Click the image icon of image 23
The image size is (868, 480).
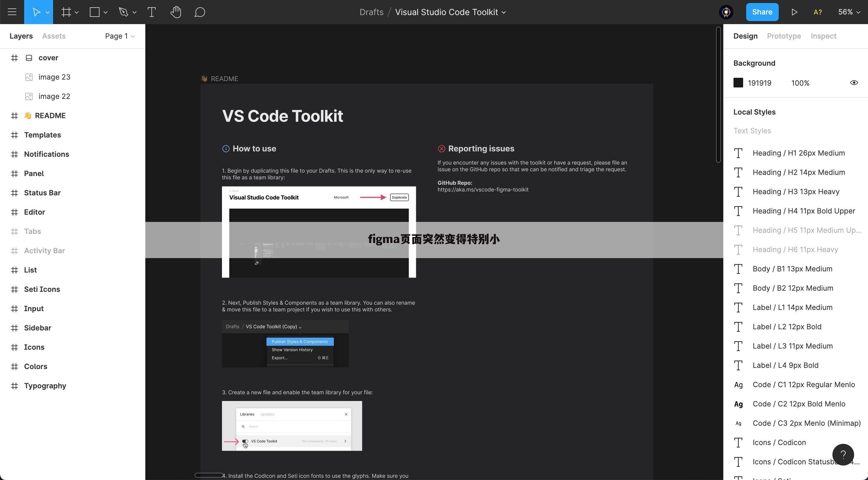click(29, 77)
